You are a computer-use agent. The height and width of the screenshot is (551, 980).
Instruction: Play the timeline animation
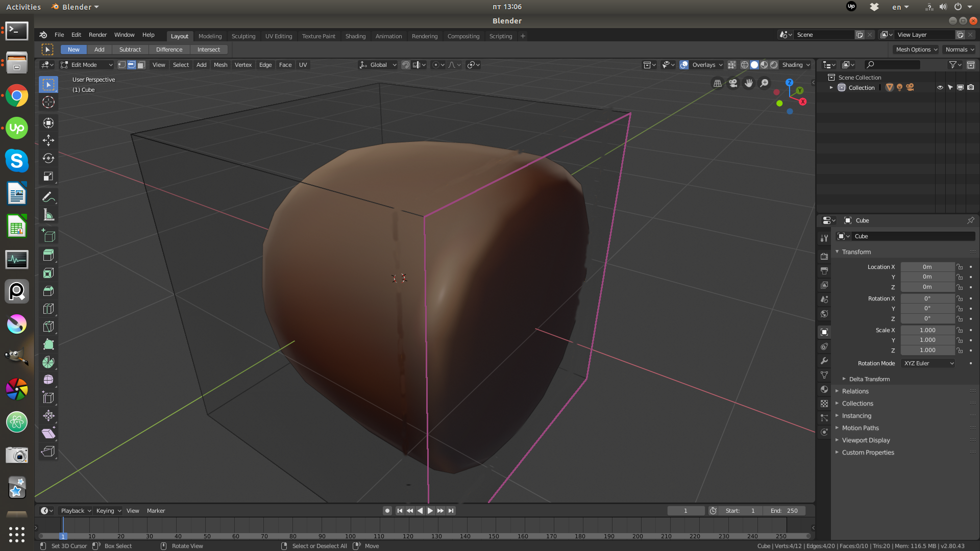tap(430, 511)
